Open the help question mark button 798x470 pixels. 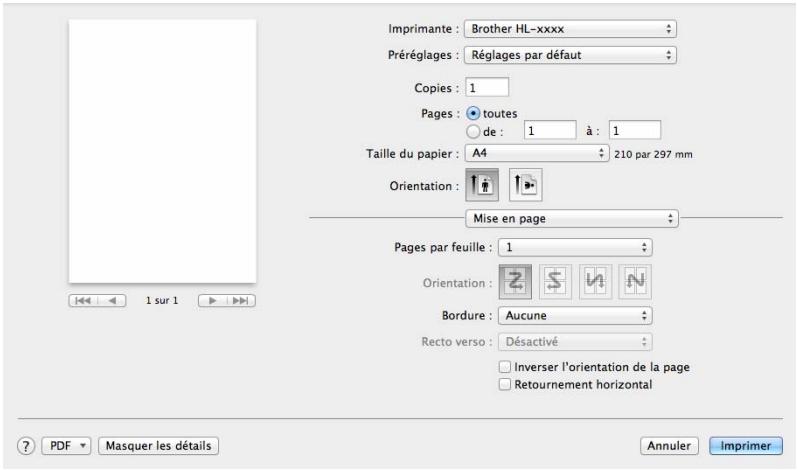26,446
